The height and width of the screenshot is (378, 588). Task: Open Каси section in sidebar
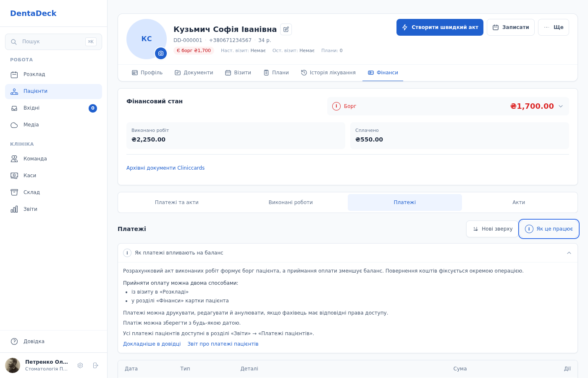[x=53, y=176]
